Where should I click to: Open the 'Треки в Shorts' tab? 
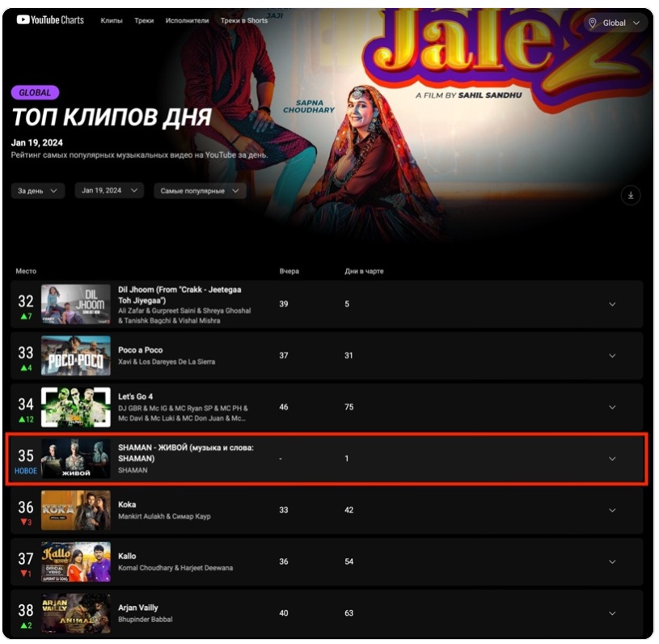tap(244, 20)
